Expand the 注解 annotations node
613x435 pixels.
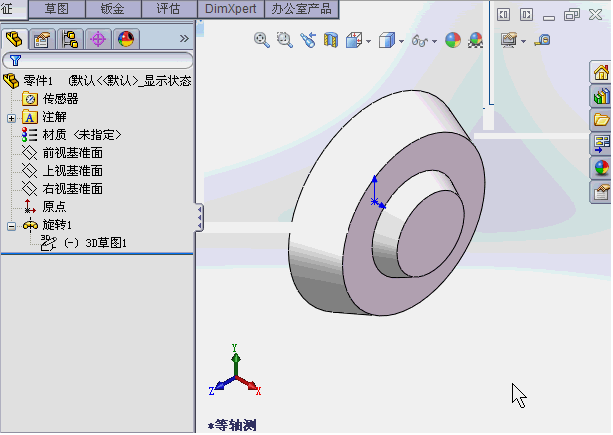pos(11,118)
